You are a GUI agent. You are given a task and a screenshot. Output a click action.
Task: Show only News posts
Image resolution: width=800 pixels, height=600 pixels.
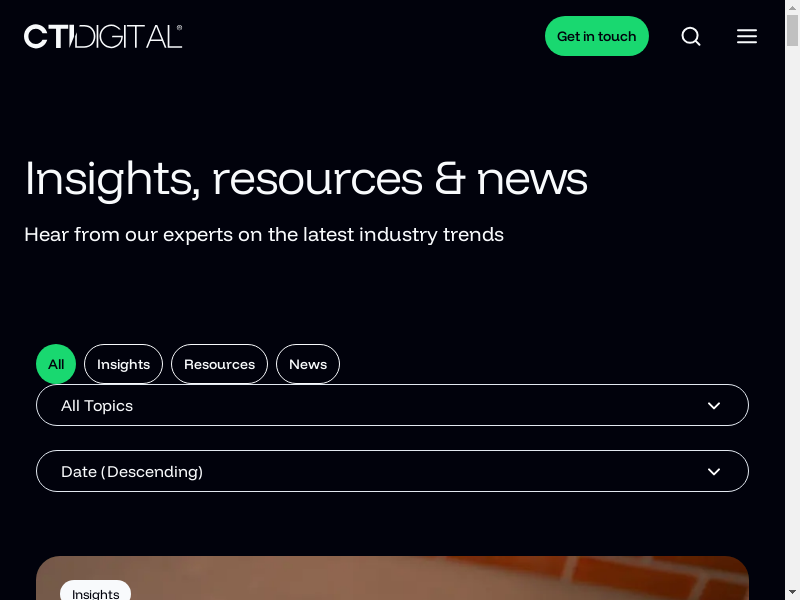coord(308,364)
